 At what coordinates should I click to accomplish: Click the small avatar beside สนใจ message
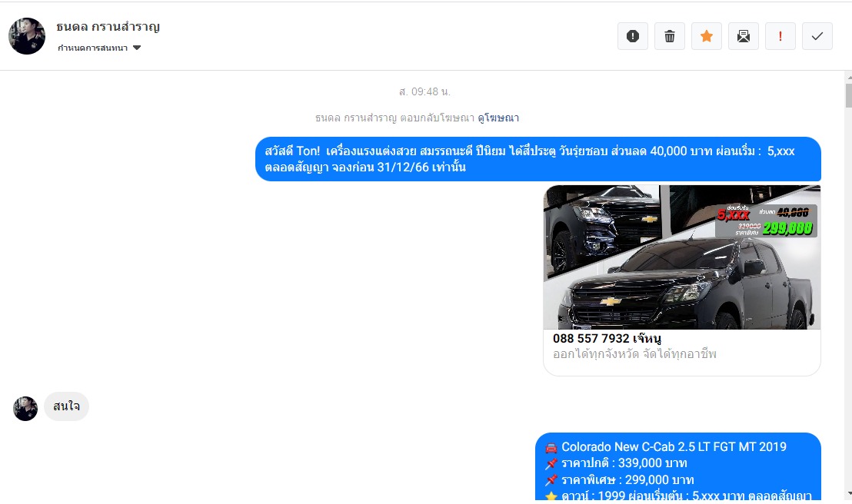pos(25,409)
